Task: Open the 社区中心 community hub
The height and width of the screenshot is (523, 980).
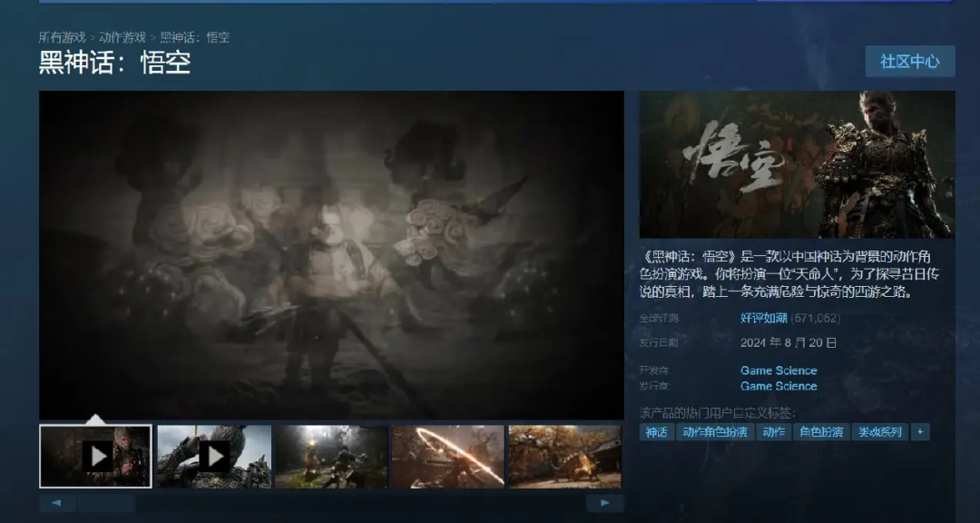Action: point(909,62)
